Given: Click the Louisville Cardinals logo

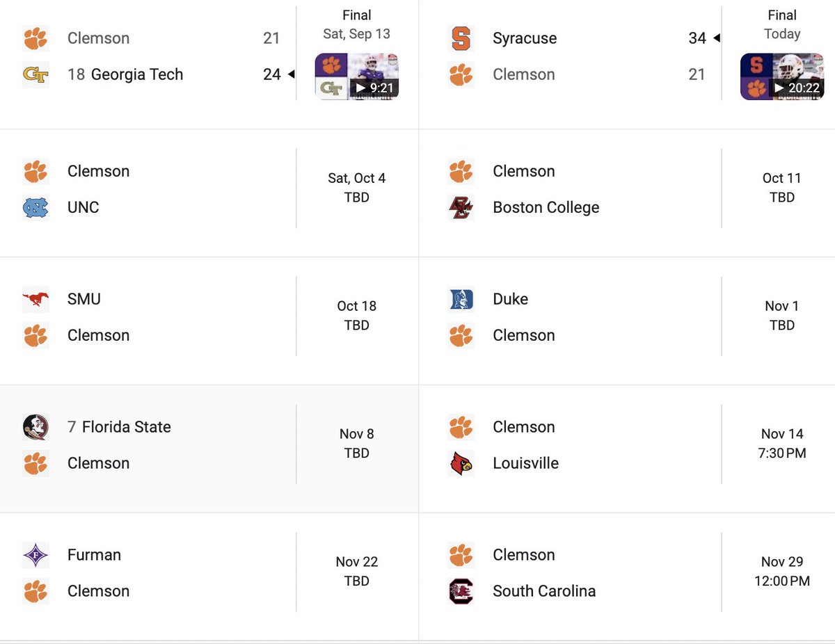Looking at the screenshot, I should [x=461, y=463].
